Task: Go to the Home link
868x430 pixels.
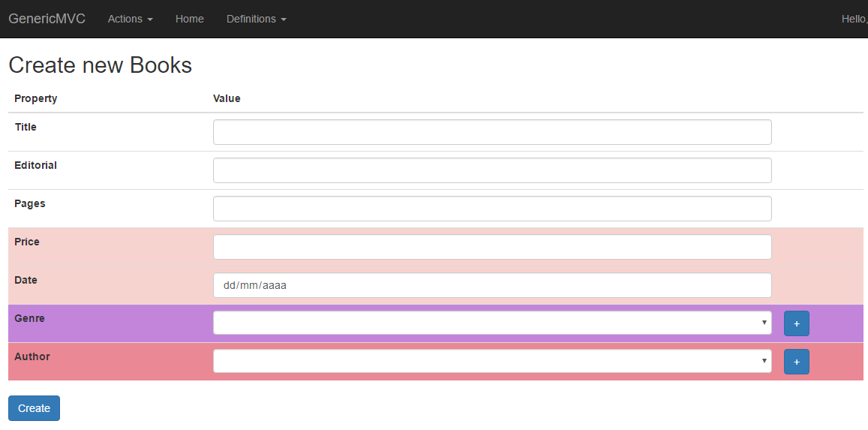Action: coord(189,19)
